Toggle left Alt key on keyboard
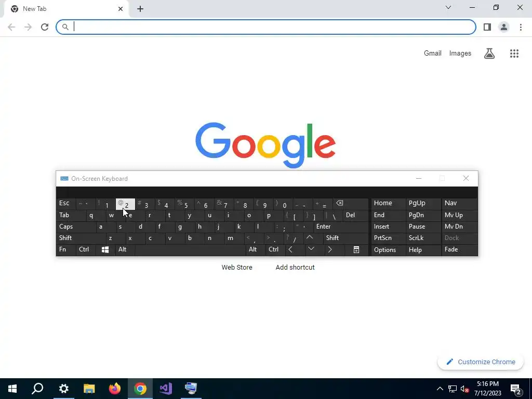The width and height of the screenshot is (532, 399). [x=125, y=250]
